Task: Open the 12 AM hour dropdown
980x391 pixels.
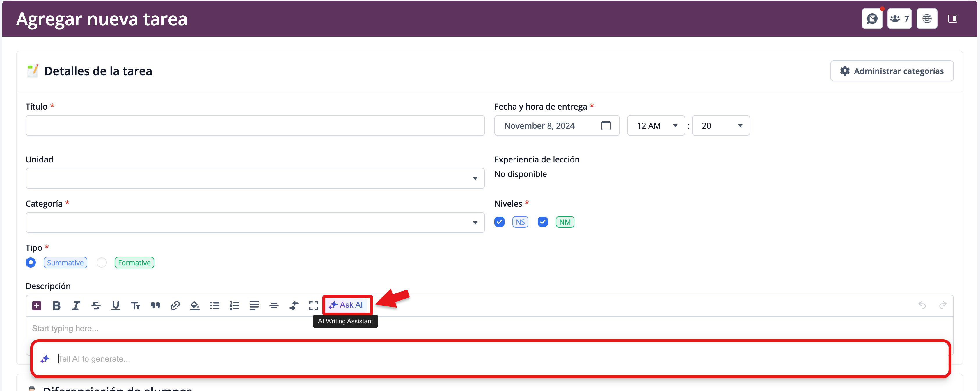Action: [x=656, y=126]
